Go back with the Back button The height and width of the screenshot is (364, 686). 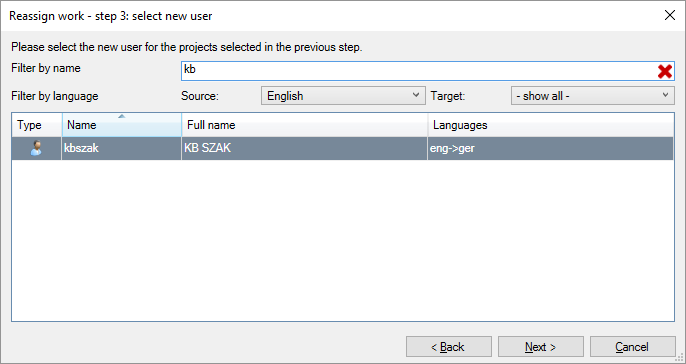pos(449,347)
